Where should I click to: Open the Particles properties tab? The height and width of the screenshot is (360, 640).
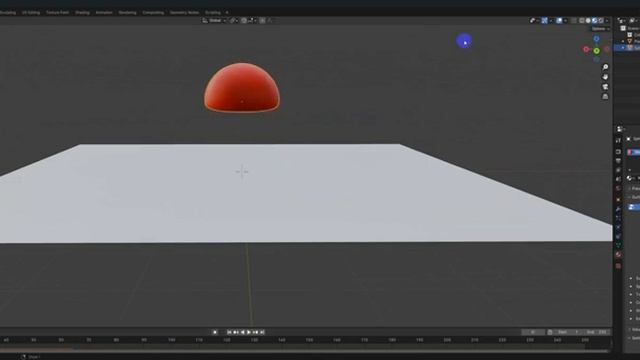point(618,218)
